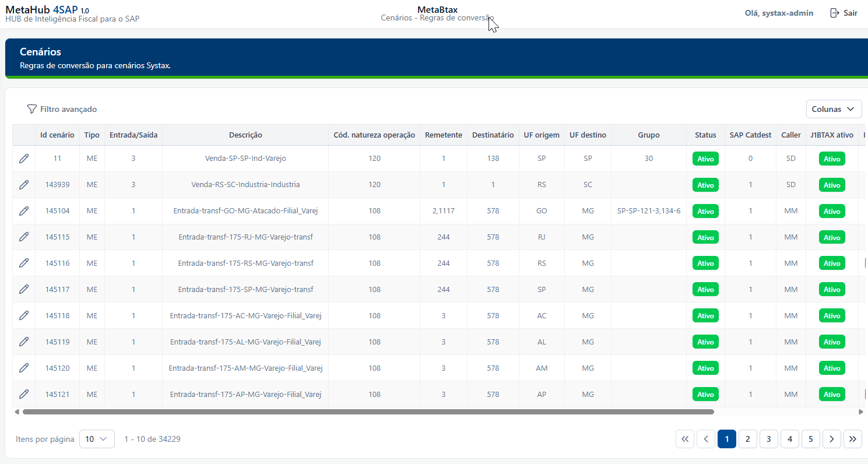Viewport: 868px width, 464px height.
Task: Click the Grupo column header
Action: pyautogui.click(x=649, y=135)
